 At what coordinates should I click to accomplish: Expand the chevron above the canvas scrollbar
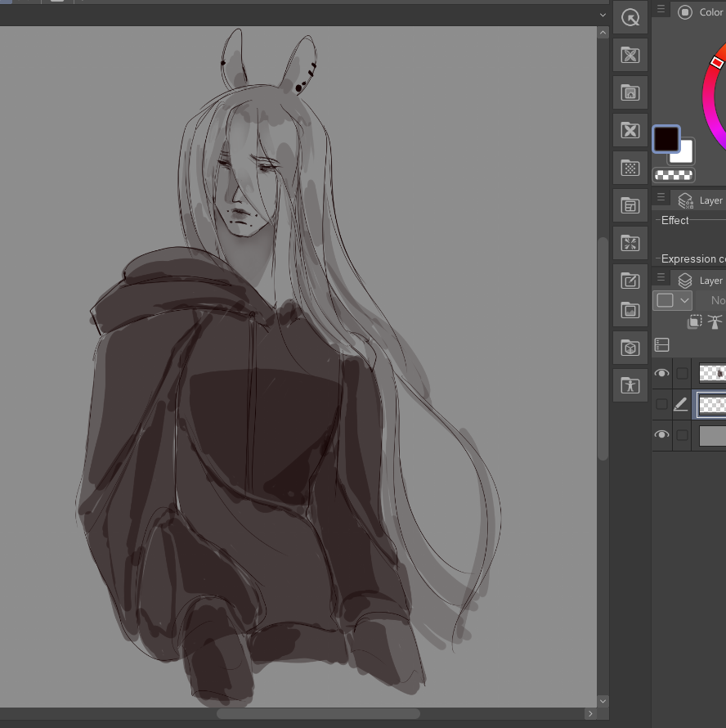(x=603, y=15)
